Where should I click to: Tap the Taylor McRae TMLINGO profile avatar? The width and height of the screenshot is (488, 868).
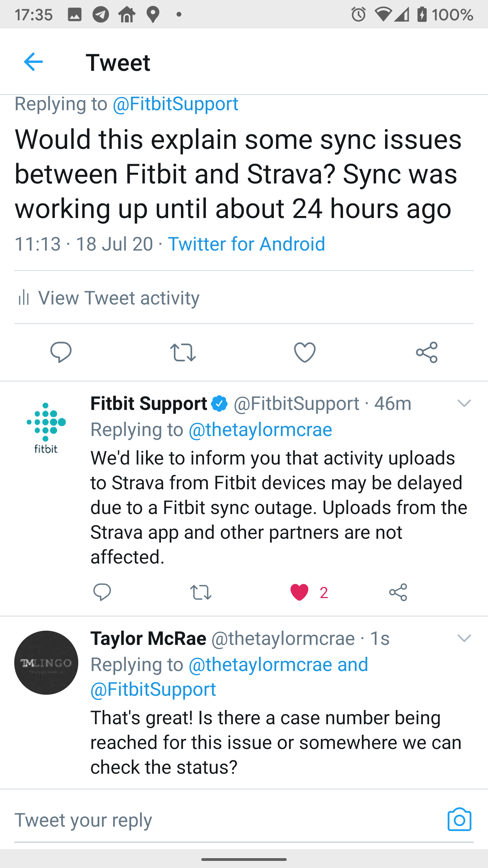[x=46, y=663]
